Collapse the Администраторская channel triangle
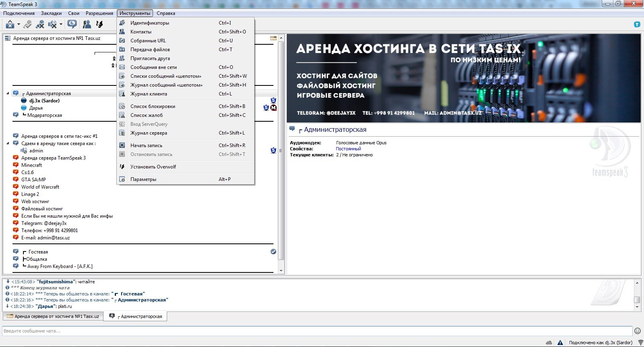This screenshot has width=644, height=347. (x=8, y=94)
